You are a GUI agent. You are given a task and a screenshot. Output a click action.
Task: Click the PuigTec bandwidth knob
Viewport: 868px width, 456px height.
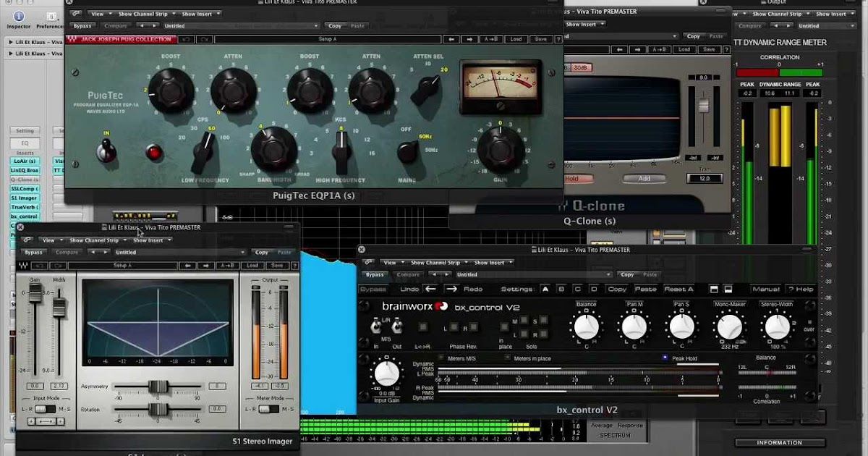click(273, 148)
